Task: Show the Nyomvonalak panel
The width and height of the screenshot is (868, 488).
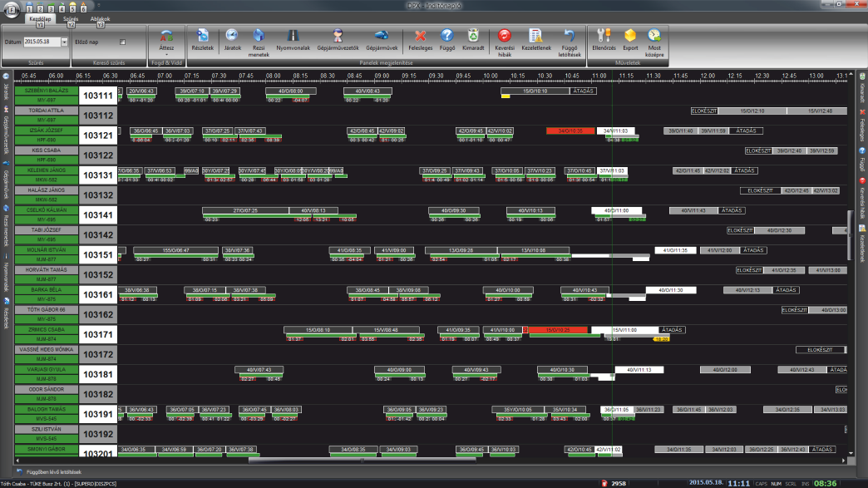Action: [293, 41]
